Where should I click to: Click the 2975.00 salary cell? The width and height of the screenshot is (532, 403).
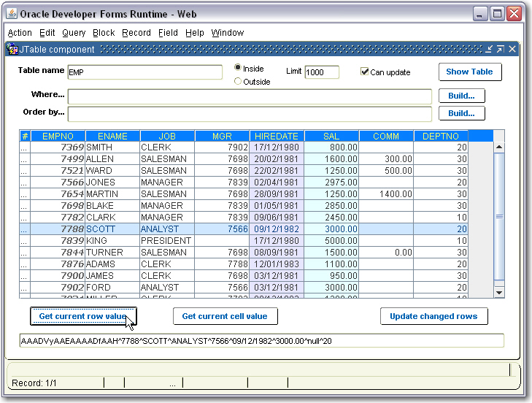[331, 183]
